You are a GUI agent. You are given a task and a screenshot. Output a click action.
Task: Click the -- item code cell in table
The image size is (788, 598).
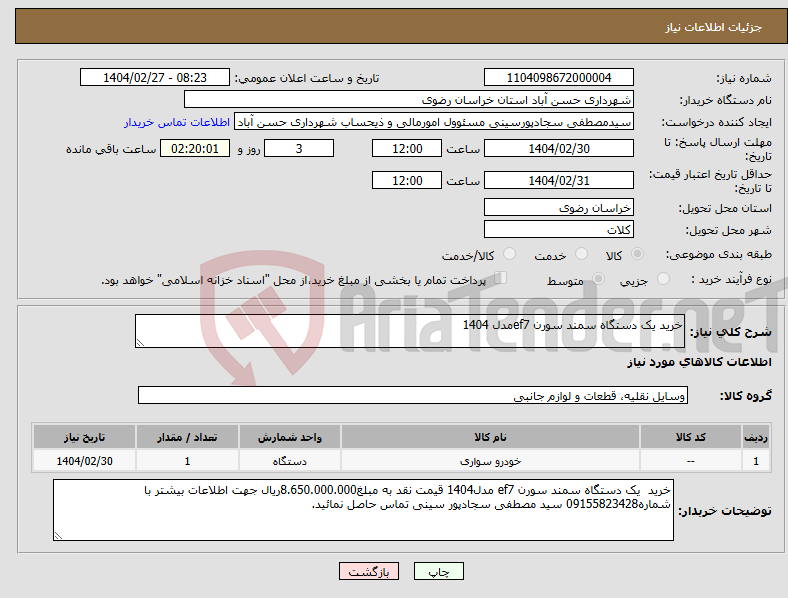[691, 461]
